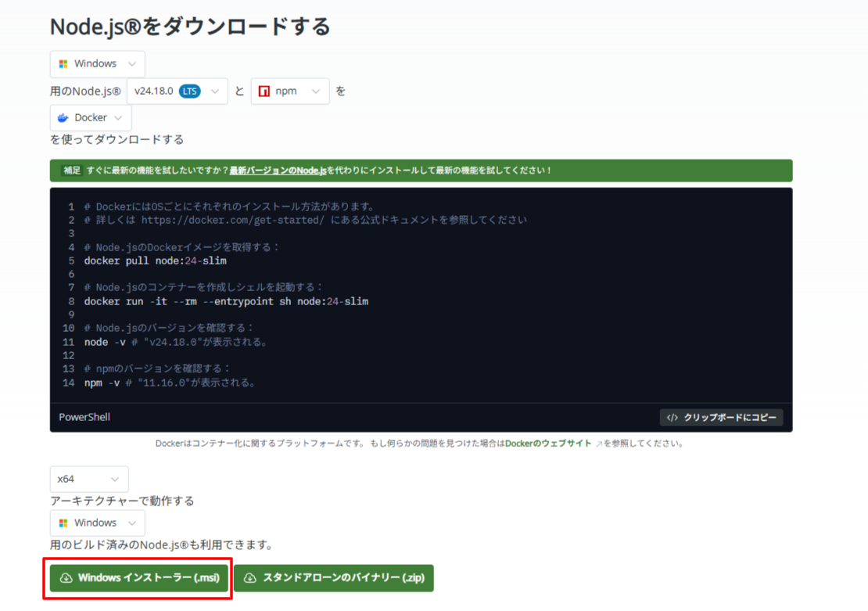The image size is (868, 611).
Task: Open the top Windows platform dropdown
Action: tap(98, 63)
